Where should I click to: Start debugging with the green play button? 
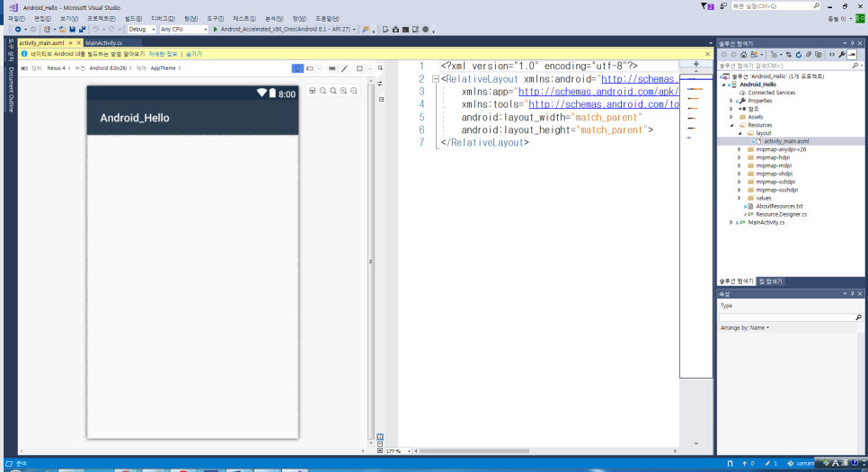(x=216, y=30)
